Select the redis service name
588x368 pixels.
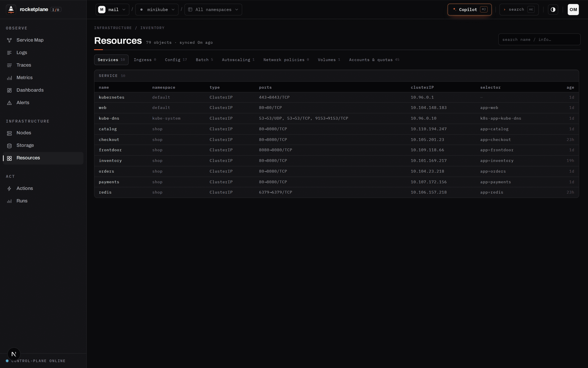(105, 192)
